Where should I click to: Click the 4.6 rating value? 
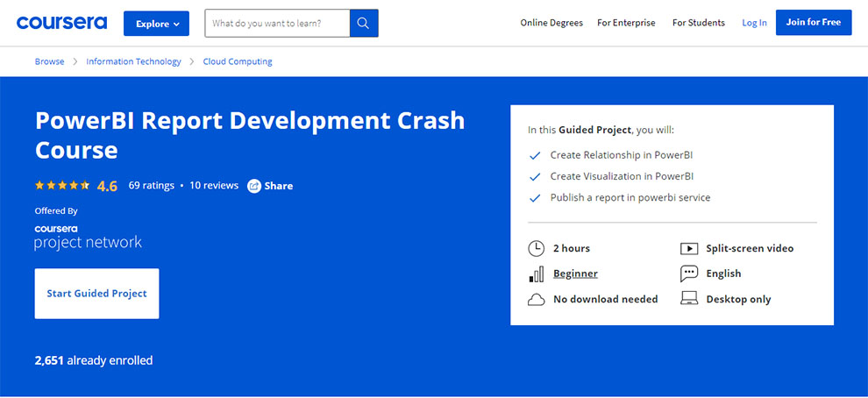pos(107,186)
